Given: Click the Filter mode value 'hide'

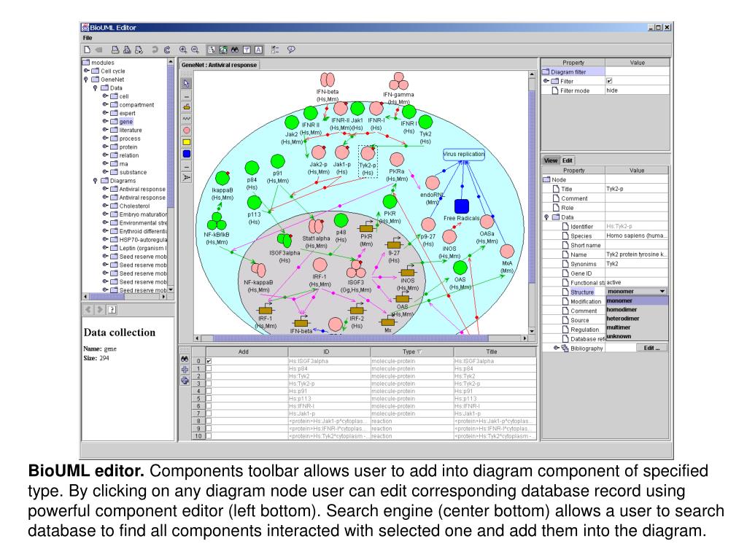Looking at the screenshot, I should coord(637,90).
